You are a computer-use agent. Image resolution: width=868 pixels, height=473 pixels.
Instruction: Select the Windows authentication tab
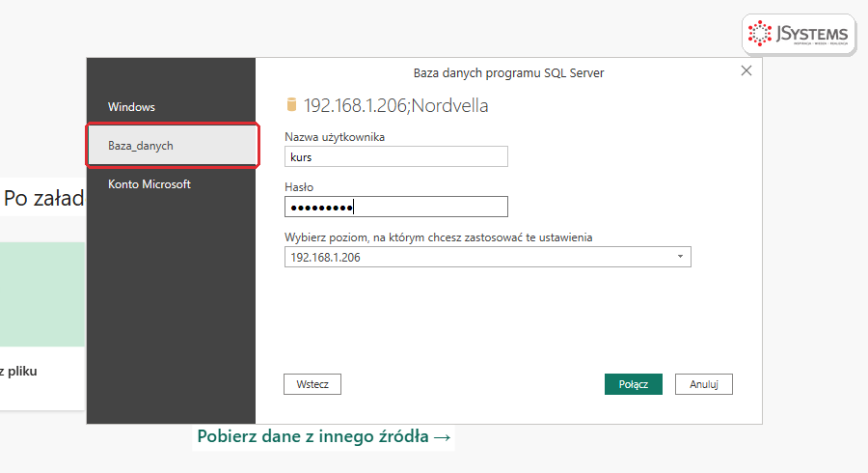click(171, 107)
